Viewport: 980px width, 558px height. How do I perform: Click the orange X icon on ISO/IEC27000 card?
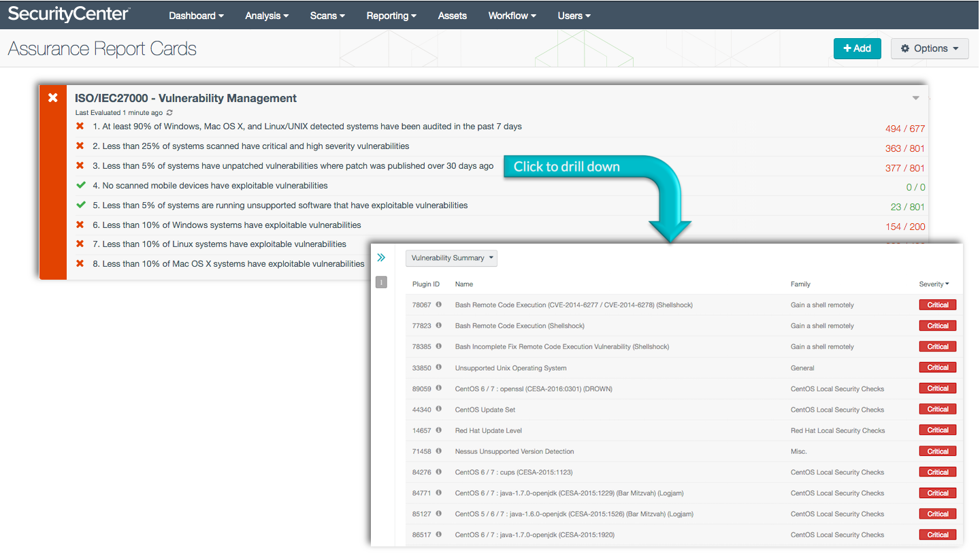pos(53,98)
